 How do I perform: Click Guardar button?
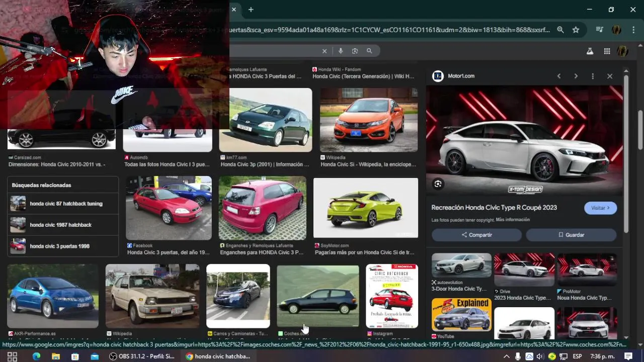571,235
